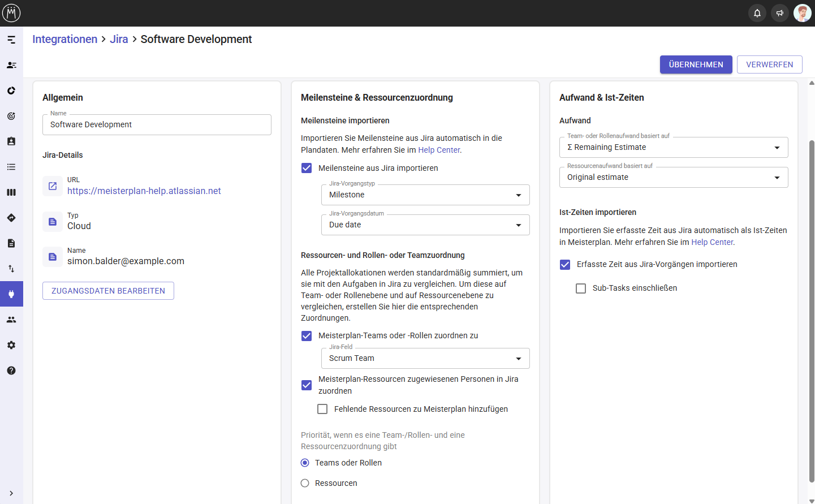815x504 pixels.
Task: Toggle Meisterplan-Ressourcen zugewiesenen Personen checkbox
Action: tap(307, 385)
